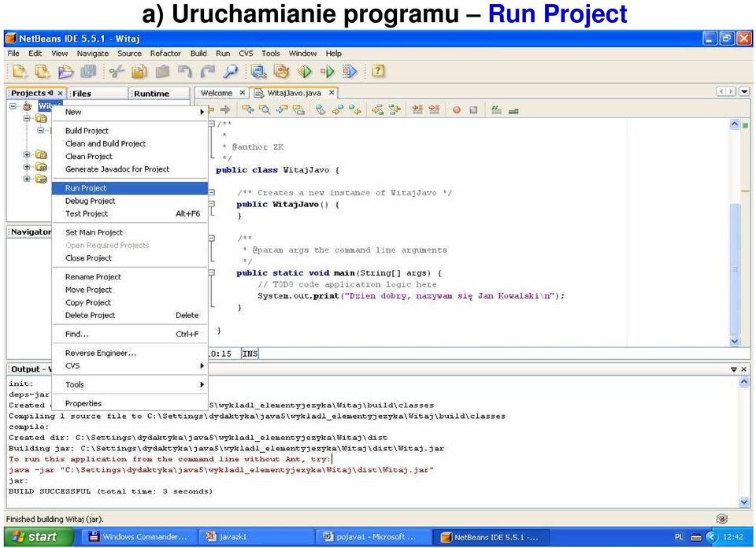Click the Stop Macro Recording square icon
The width and height of the screenshot is (756, 548).
coord(473,110)
